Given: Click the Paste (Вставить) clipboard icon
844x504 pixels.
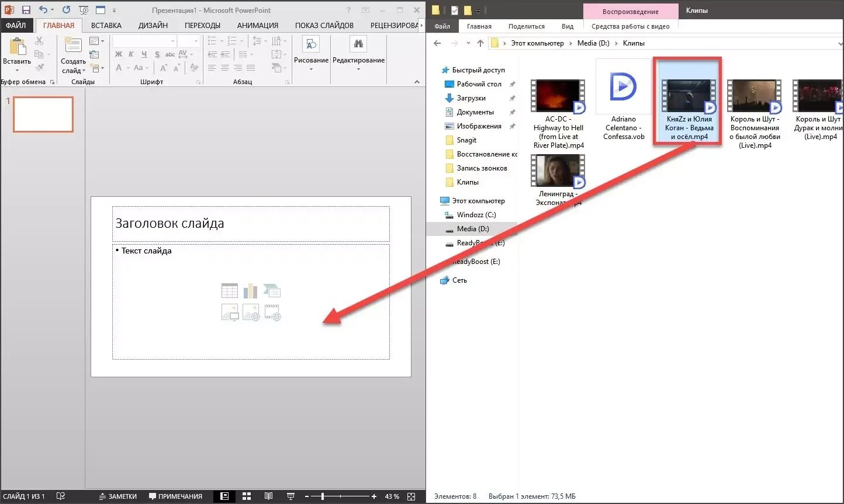Looking at the screenshot, I should pyautogui.click(x=17, y=47).
